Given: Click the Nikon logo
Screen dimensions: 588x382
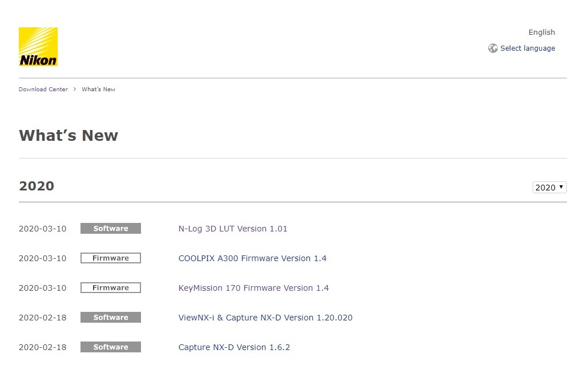Looking at the screenshot, I should 38,47.
